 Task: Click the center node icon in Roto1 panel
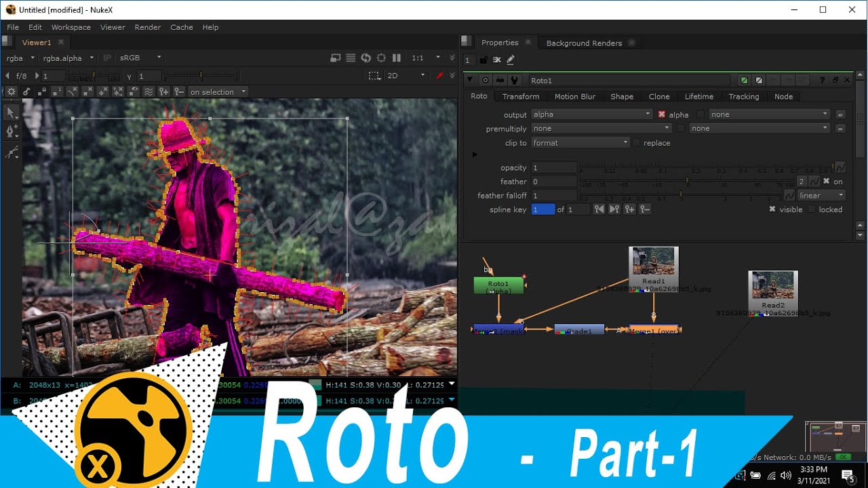(x=485, y=81)
